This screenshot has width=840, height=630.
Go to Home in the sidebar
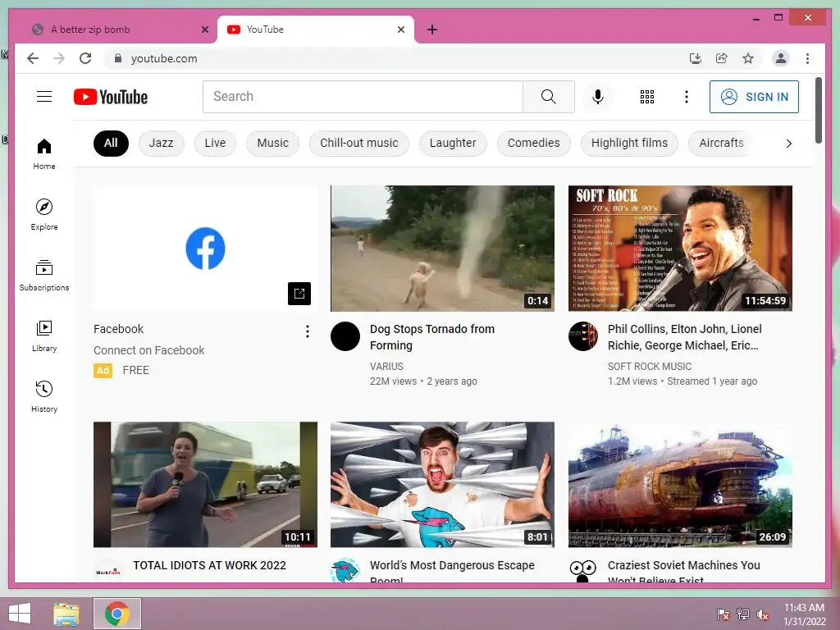[x=44, y=154]
